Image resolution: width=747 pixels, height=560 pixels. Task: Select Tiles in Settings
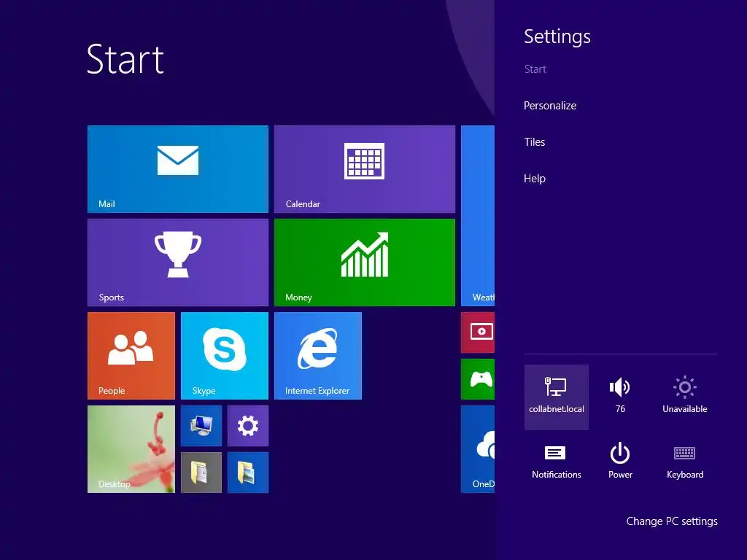(535, 142)
